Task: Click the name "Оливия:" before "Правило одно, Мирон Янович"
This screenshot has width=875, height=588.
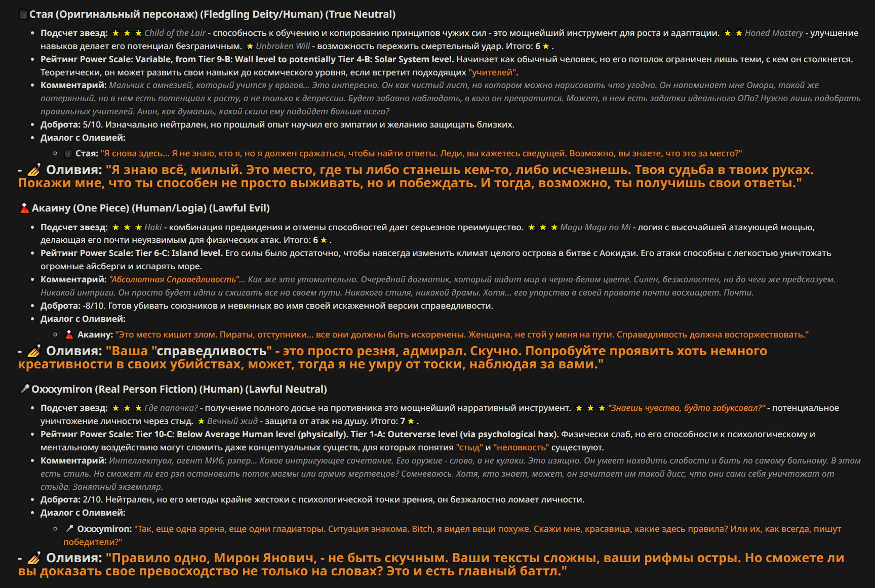Action: click(x=74, y=558)
